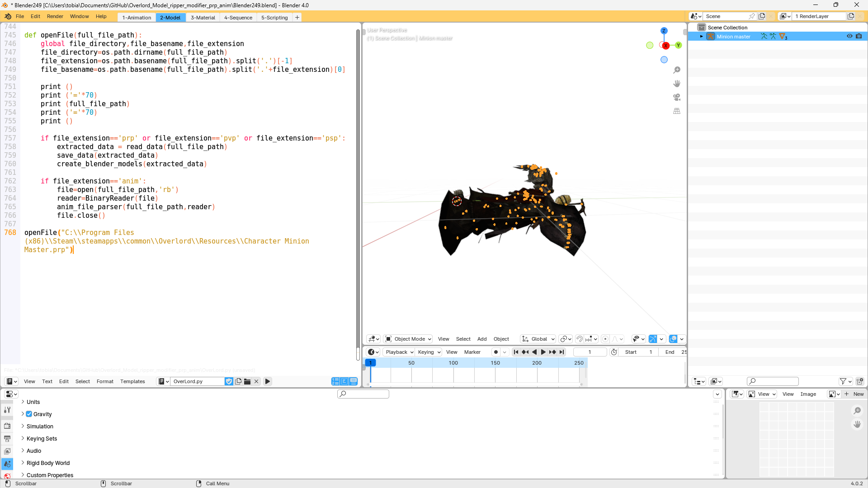Click the Scene name field
Screen dimensions: 868x488
click(x=725, y=16)
